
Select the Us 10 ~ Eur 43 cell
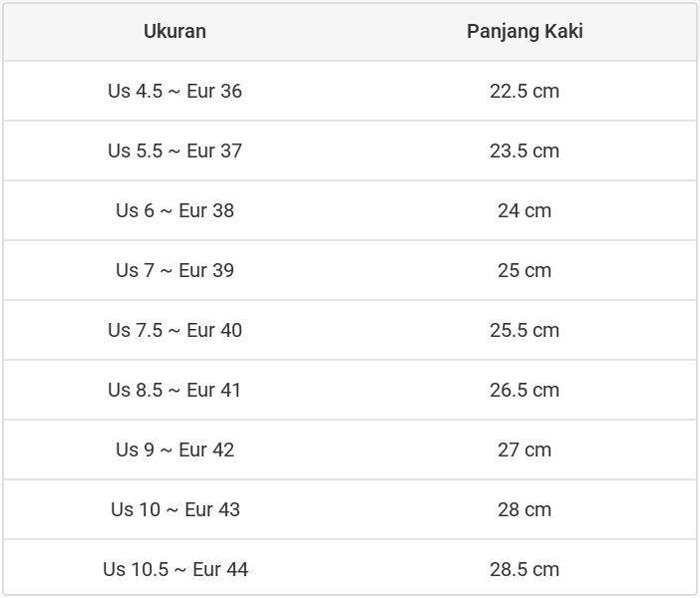coord(175,509)
